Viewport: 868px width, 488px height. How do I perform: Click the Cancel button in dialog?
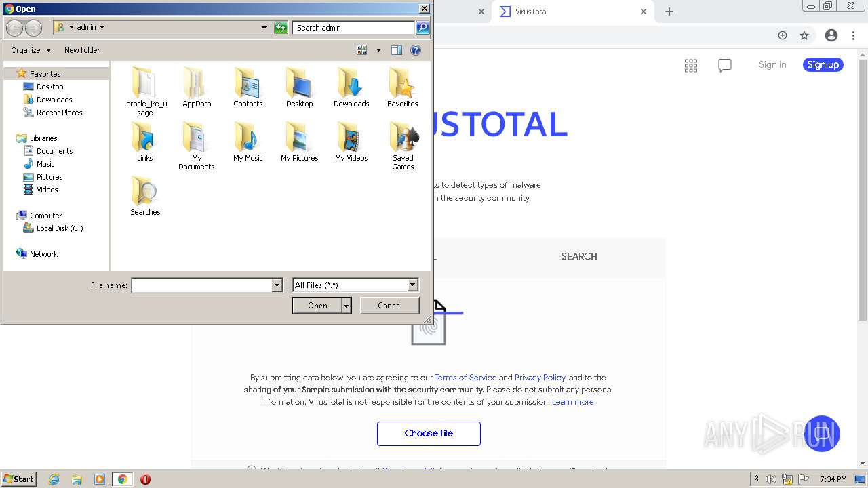(390, 306)
